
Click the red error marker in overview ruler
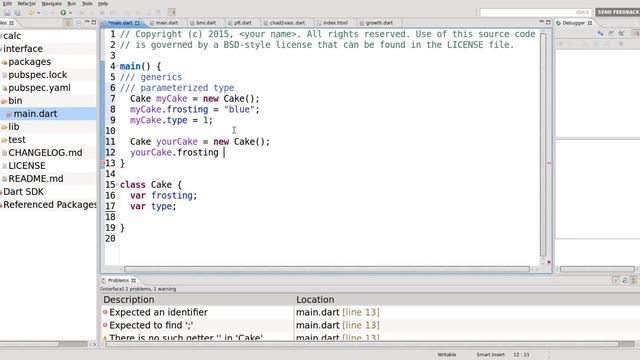[549, 163]
